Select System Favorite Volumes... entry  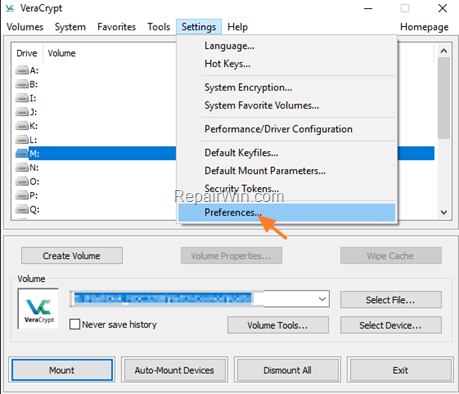tap(287, 106)
